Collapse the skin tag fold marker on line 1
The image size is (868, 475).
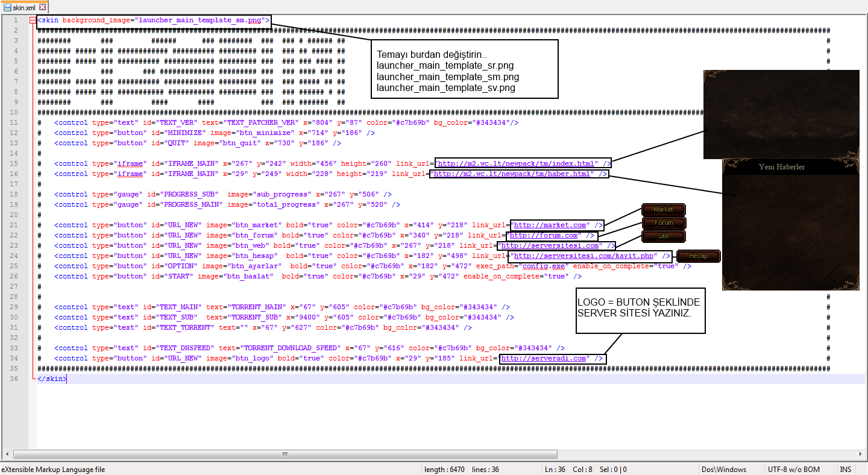pos(32,20)
